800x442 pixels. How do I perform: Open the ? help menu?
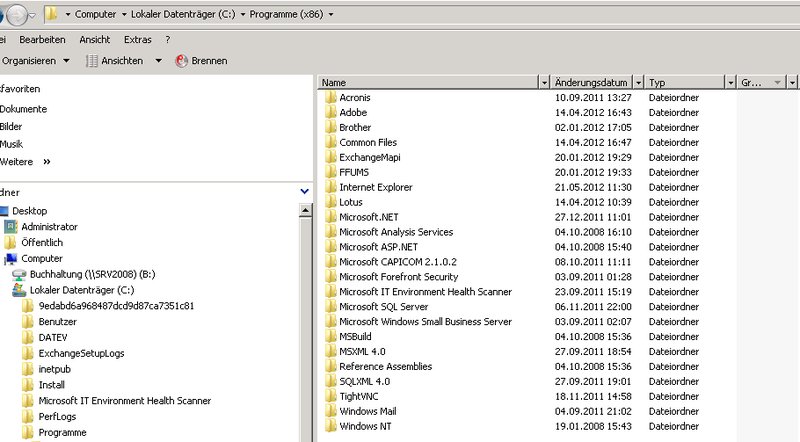167,39
